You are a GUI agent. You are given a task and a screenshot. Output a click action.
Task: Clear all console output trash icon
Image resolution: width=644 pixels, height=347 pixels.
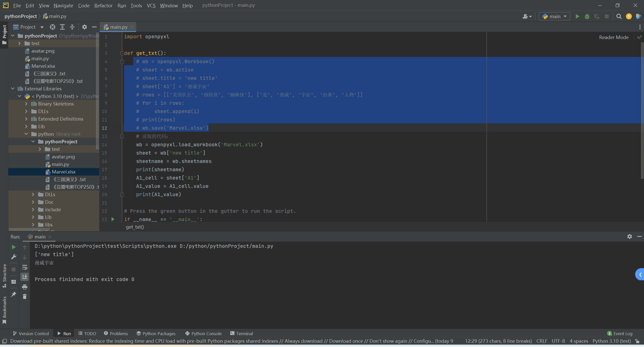click(x=25, y=297)
